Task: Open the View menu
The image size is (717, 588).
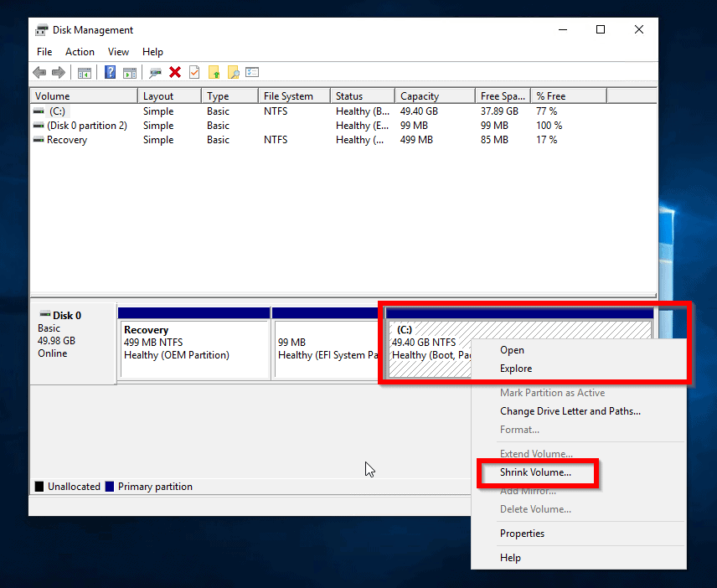Action: pos(118,52)
